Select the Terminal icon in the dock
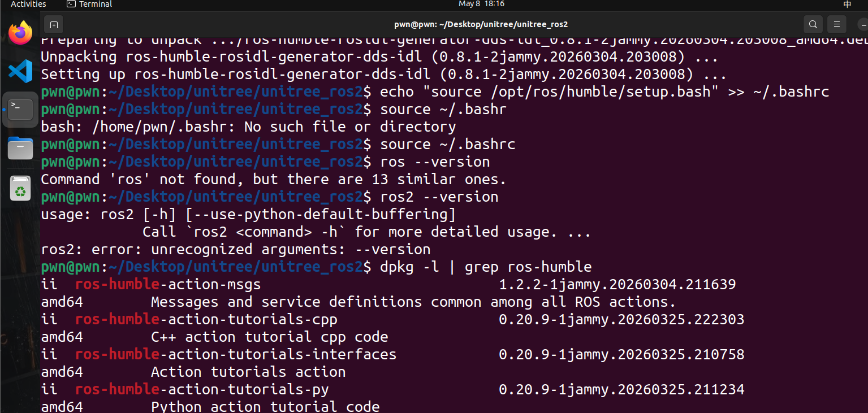868x413 pixels. [x=20, y=110]
